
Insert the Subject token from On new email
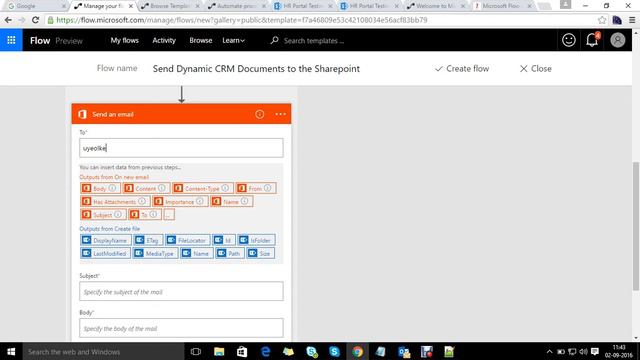103,214
